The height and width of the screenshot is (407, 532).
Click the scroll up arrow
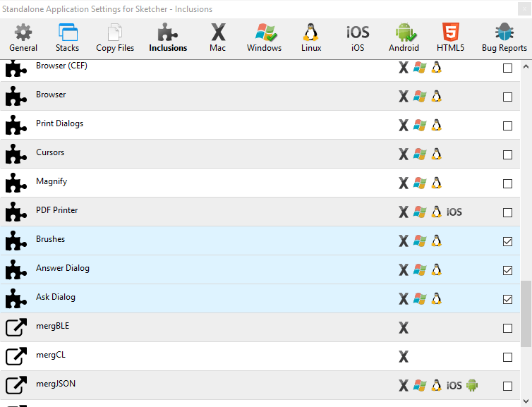[x=526, y=67]
